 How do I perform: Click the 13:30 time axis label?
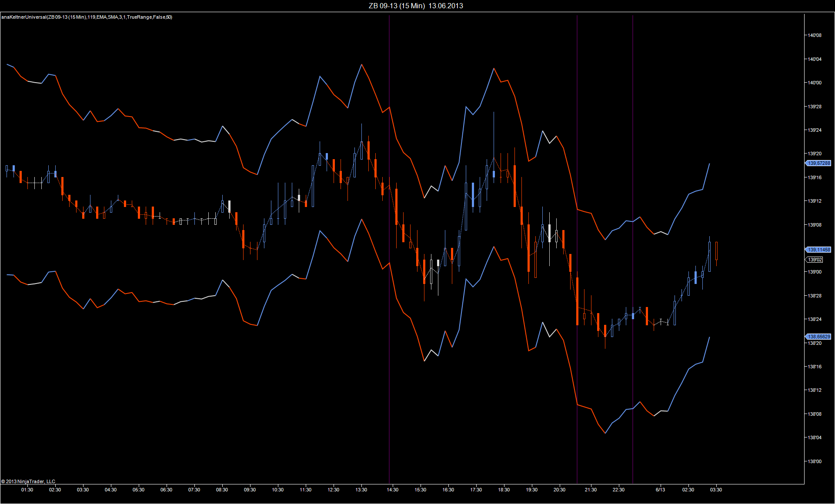pyautogui.click(x=361, y=490)
